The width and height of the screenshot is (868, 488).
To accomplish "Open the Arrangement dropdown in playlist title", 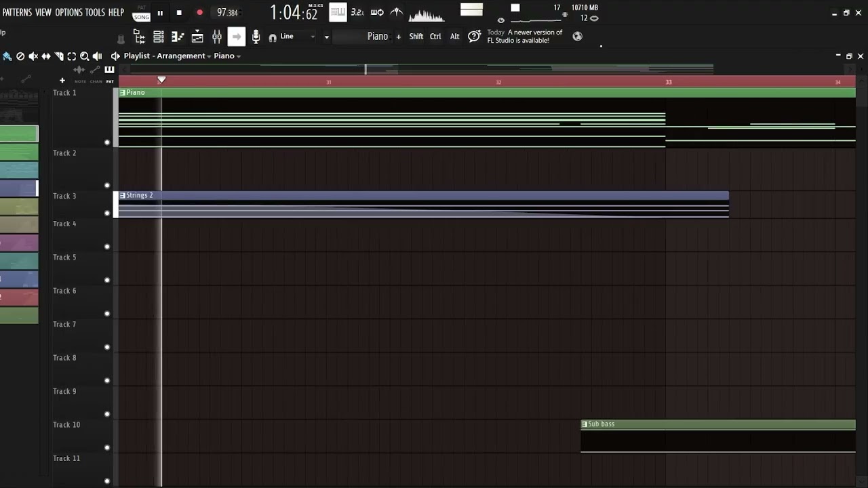I will pyautogui.click(x=184, y=56).
